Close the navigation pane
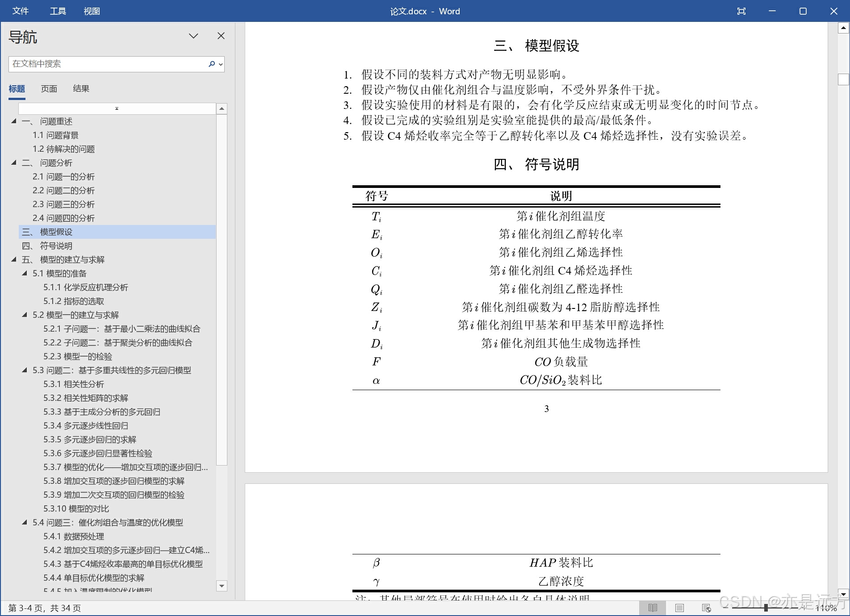The width and height of the screenshot is (850, 616). point(221,36)
